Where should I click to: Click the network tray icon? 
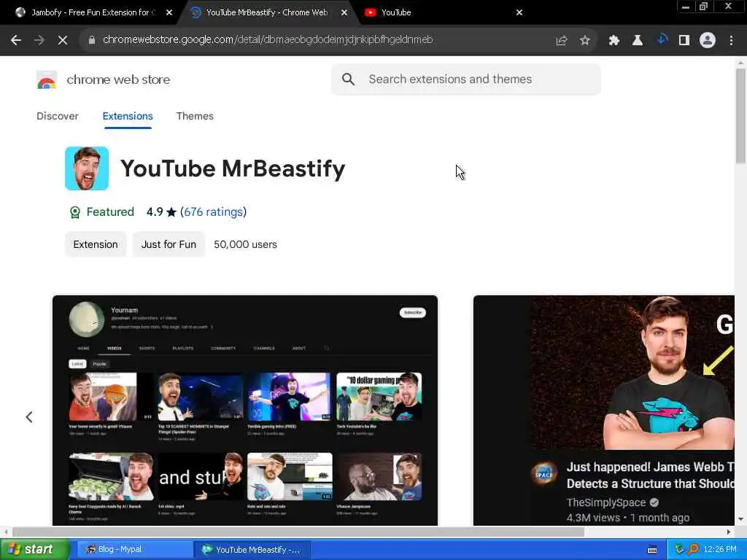point(679,550)
